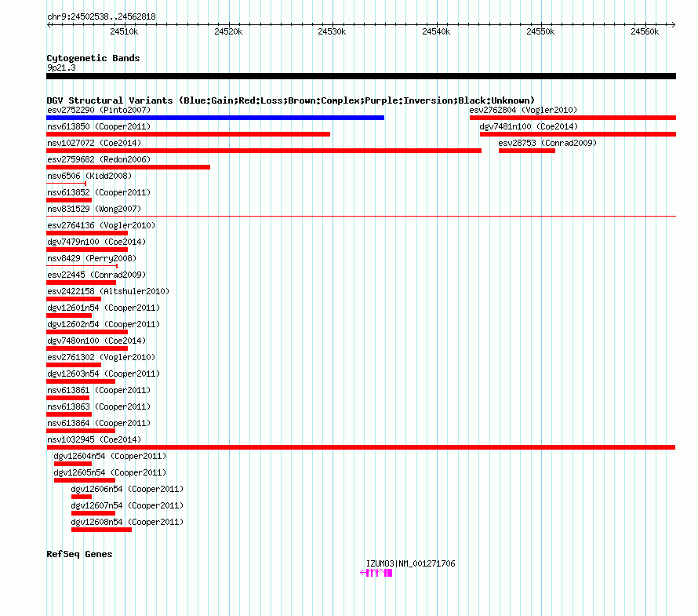Click dgv12602n54 (Cooper2011) label
Viewport: 698px width, 616px height.
point(104,324)
